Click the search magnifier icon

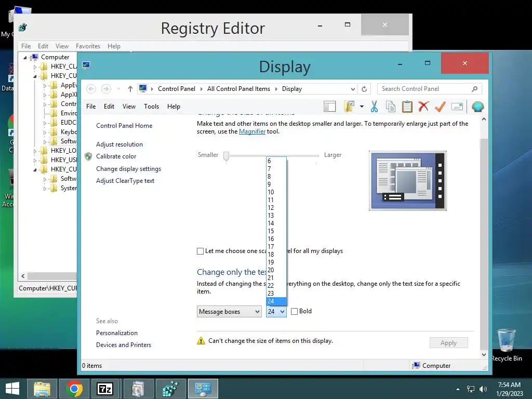click(474, 89)
